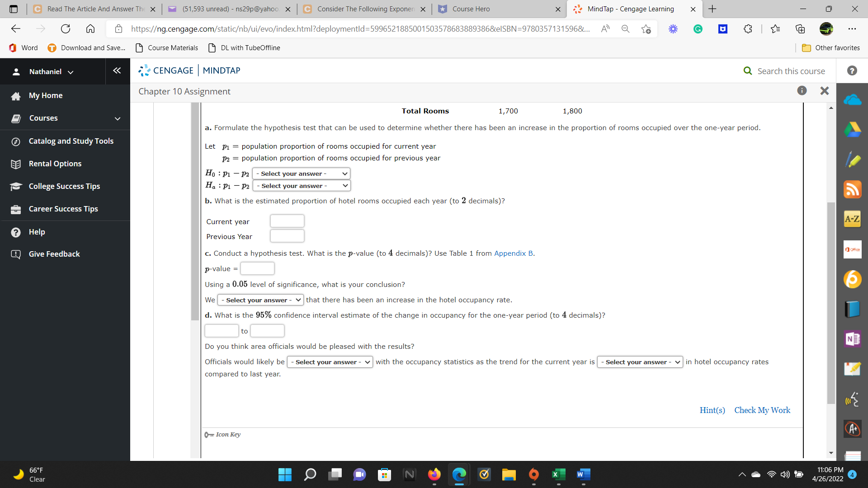The width and height of the screenshot is (868, 488).
Task: Open the A-Z glossary in sidebar
Action: [x=853, y=218]
